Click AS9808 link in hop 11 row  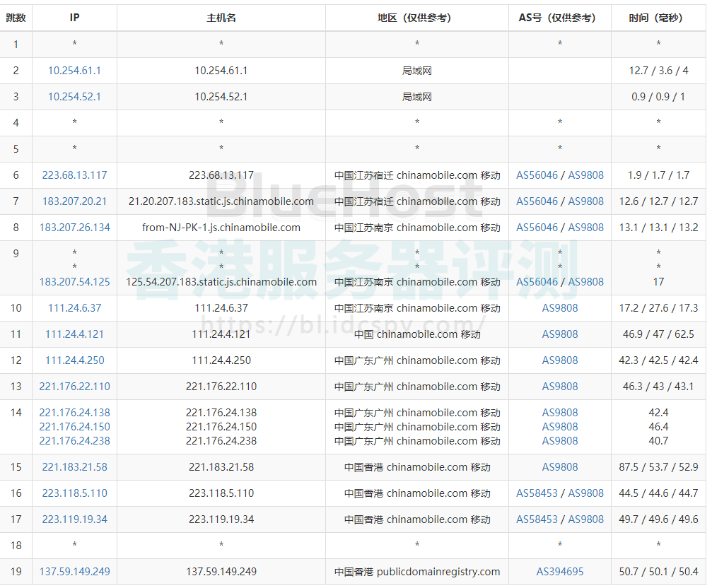click(x=560, y=334)
